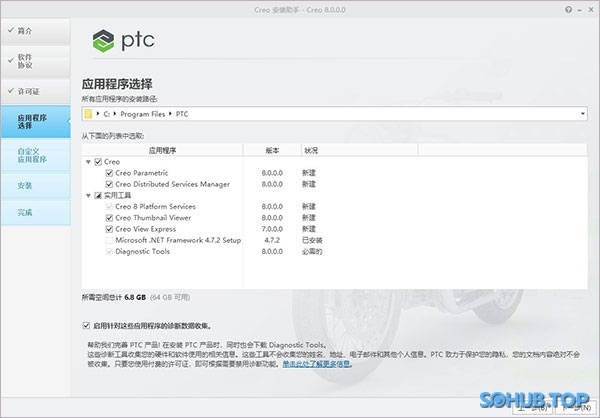Image resolution: width=600 pixels, height=418 pixels.
Task: Click version 7.0.0.0 of Creo View Express
Action: (272, 229)
